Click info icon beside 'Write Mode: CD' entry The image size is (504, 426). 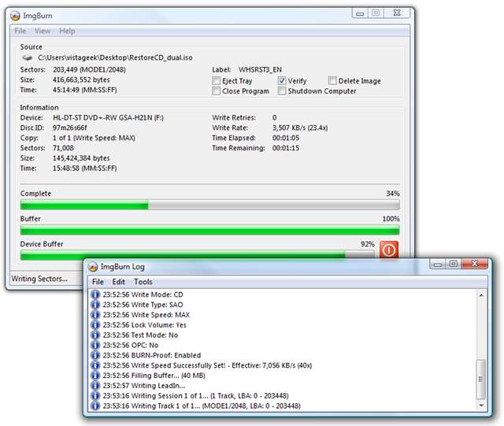[x=95, y=294]
